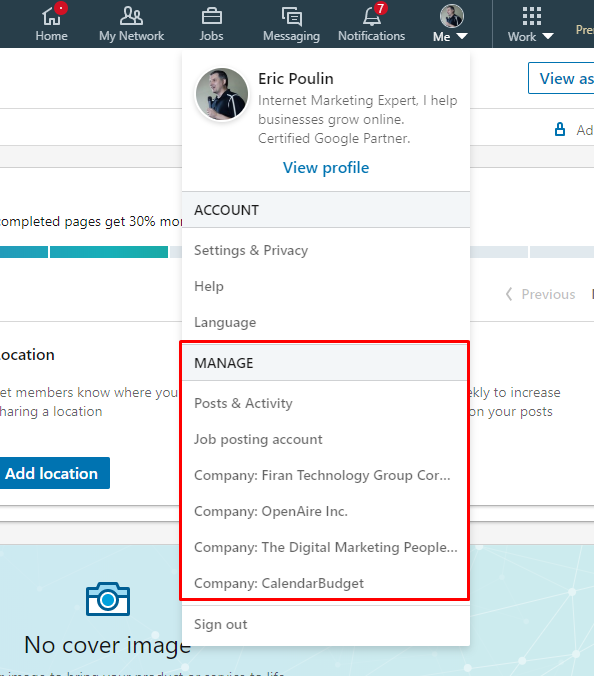Screen dimensions: 594x676
Task: Manage Company: CalendarBudget
Action: pos(279,583)
